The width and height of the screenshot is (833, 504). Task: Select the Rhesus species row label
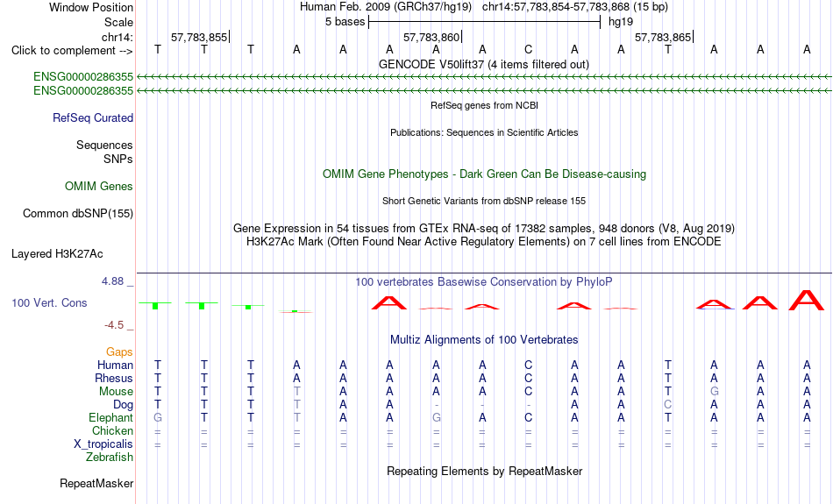[114, 378]
